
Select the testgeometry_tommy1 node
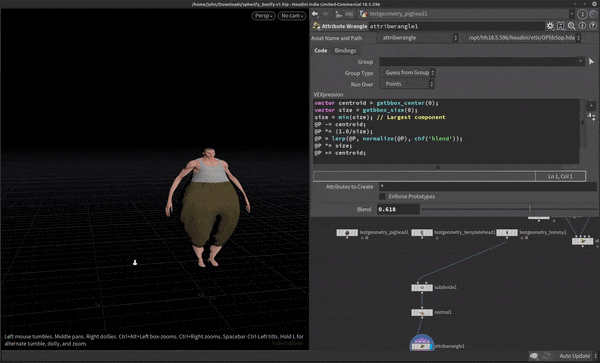click(x=507, y=233)
